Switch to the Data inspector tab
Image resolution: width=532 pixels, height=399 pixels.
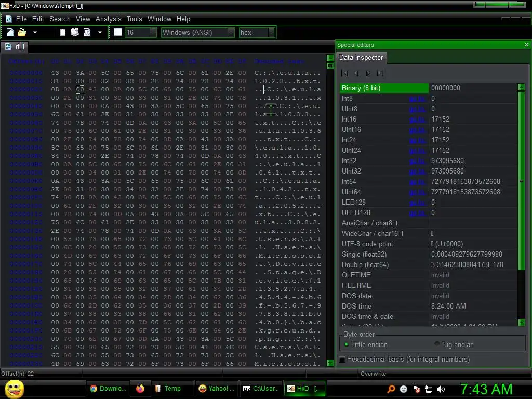361,58
